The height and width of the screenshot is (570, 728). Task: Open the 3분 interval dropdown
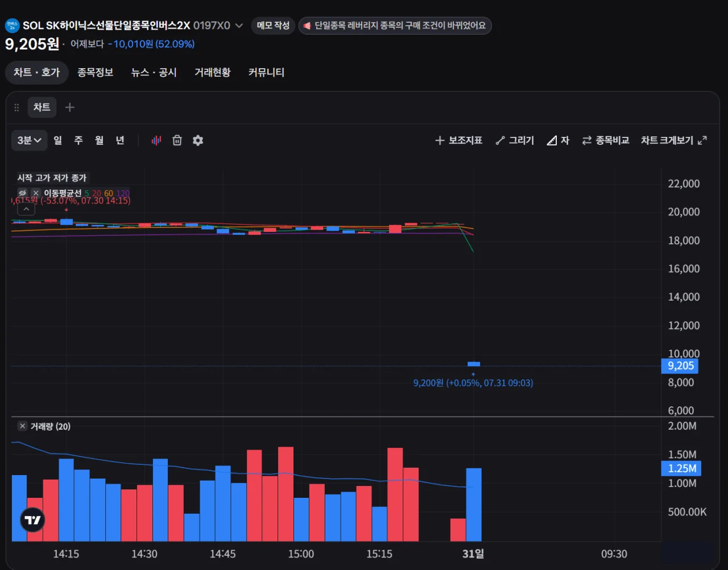click(30, 140)
